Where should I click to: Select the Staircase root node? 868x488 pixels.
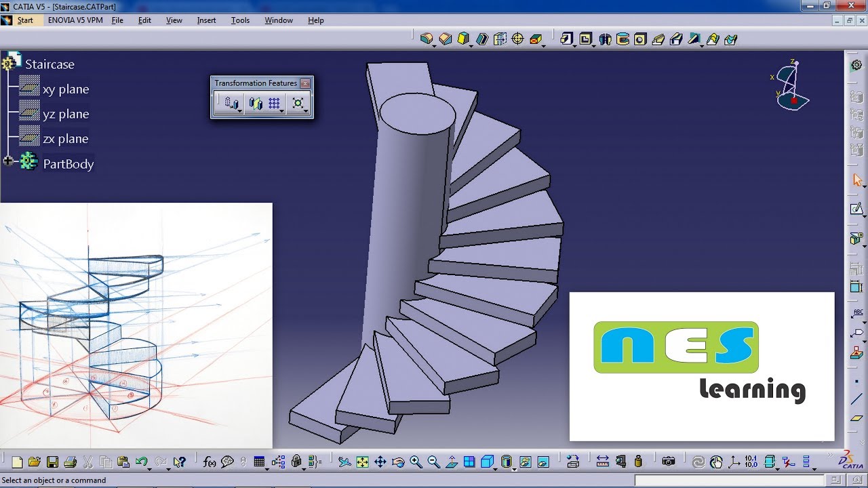pyautogui.click(x=50, y=64)
